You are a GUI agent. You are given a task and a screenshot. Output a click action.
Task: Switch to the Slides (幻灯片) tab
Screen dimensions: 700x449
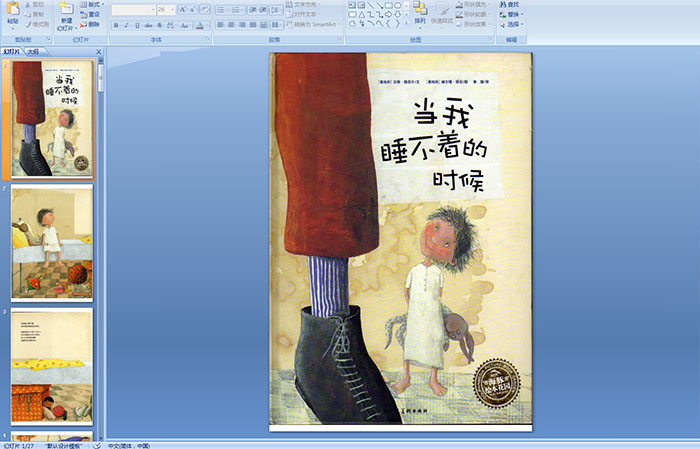(x=12, y=52)
